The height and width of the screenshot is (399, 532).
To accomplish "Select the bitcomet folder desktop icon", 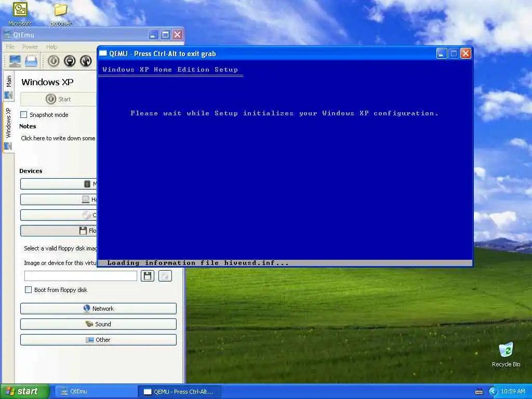I will click(60, 14).
